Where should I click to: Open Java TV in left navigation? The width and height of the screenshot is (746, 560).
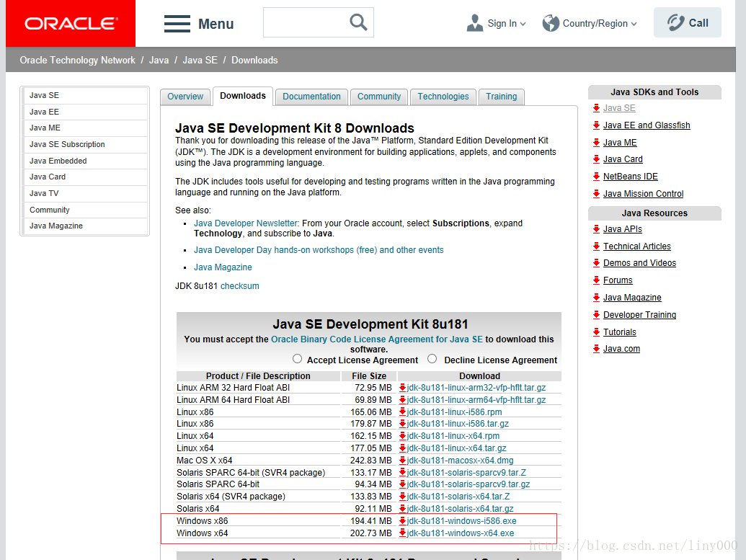(x=85, y=193)
